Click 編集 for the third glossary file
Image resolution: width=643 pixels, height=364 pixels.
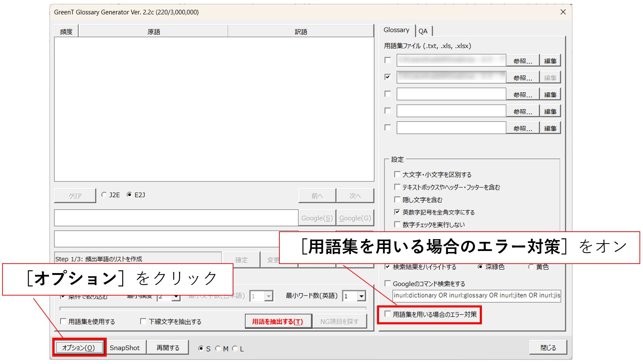tap(550, 94)
